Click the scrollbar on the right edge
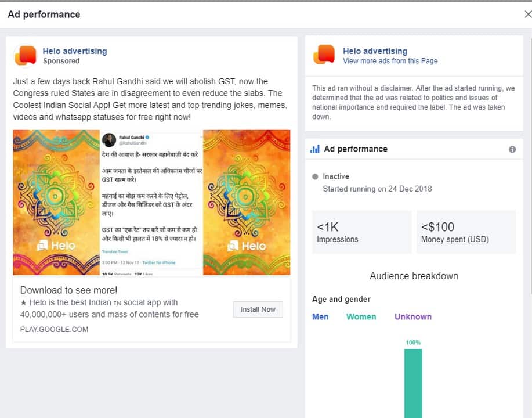Viewport: 532px width, 418px height. [529, 87]
